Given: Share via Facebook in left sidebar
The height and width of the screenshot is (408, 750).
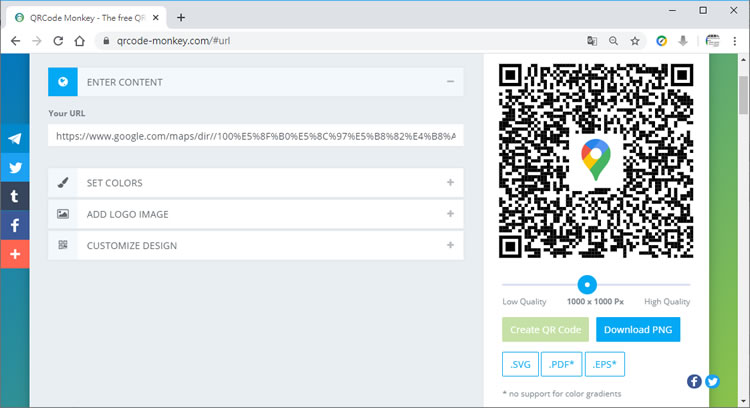Looking at the screenshot, I should pyautogui.click(x=15, y=225).
